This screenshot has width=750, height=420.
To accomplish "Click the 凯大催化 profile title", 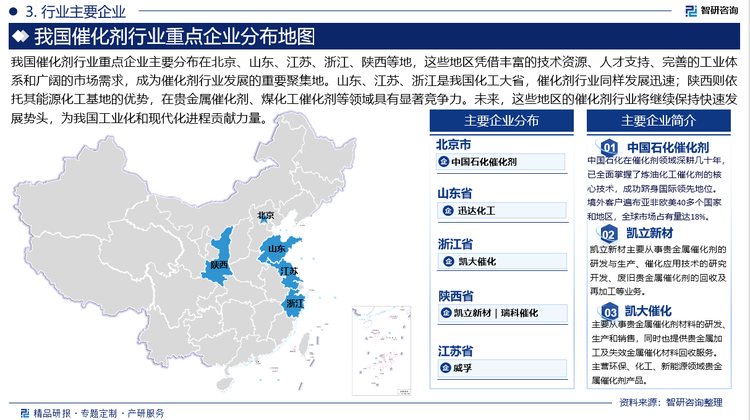I will [x=648, y=311].
